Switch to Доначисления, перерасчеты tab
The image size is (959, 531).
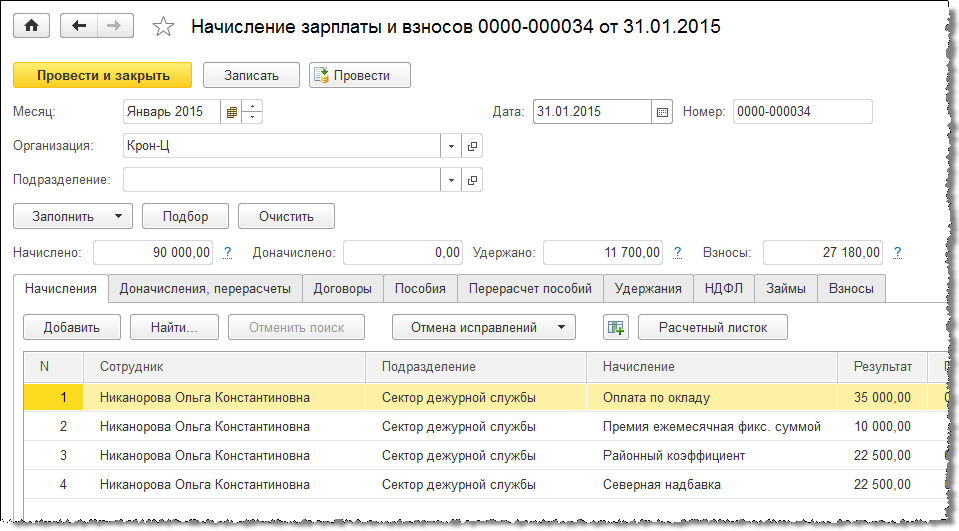click(205, 289)
